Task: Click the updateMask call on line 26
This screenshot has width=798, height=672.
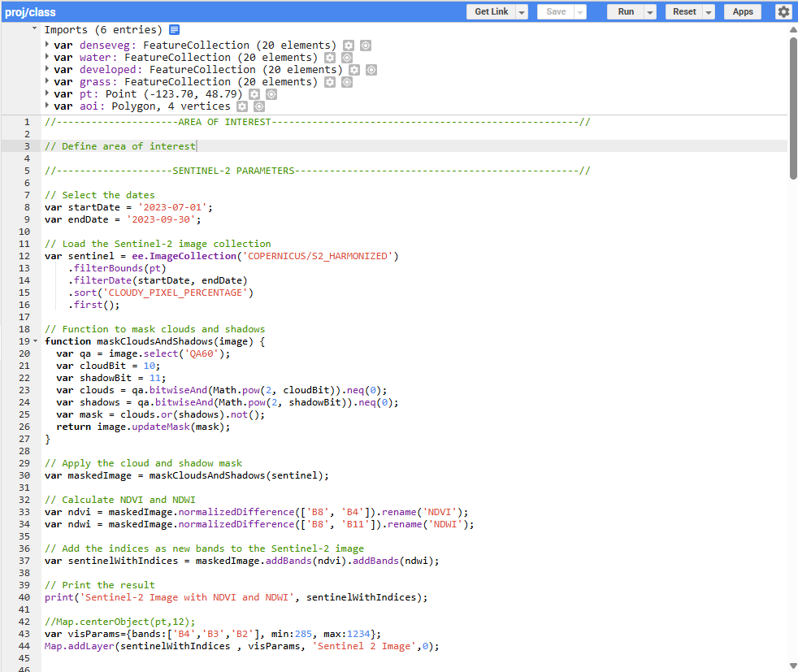Action: 161,427
